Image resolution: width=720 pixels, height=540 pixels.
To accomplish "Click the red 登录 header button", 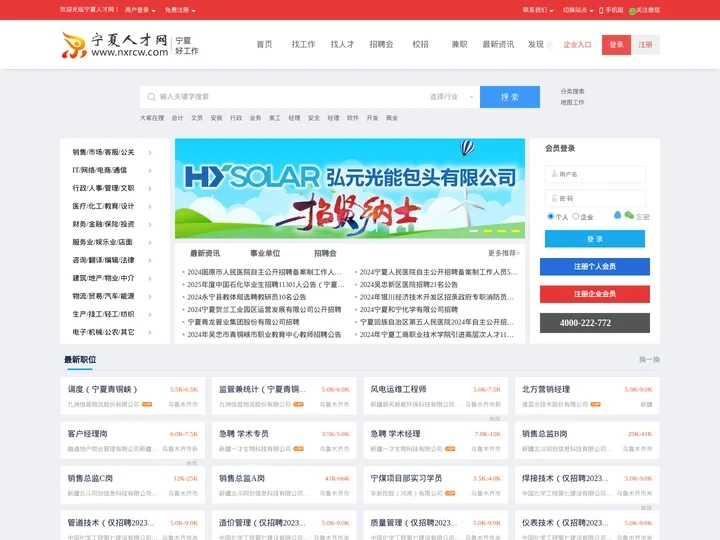I will (x=616, y=45).
